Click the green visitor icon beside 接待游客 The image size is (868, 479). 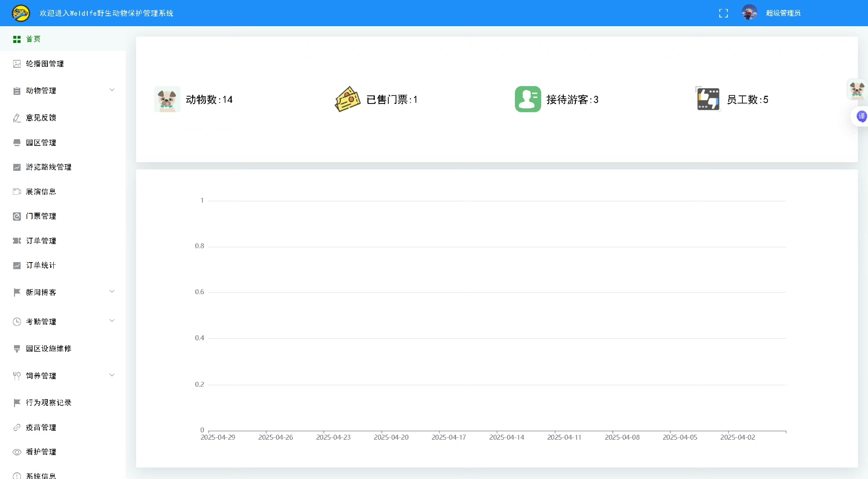tap(528, 99)
